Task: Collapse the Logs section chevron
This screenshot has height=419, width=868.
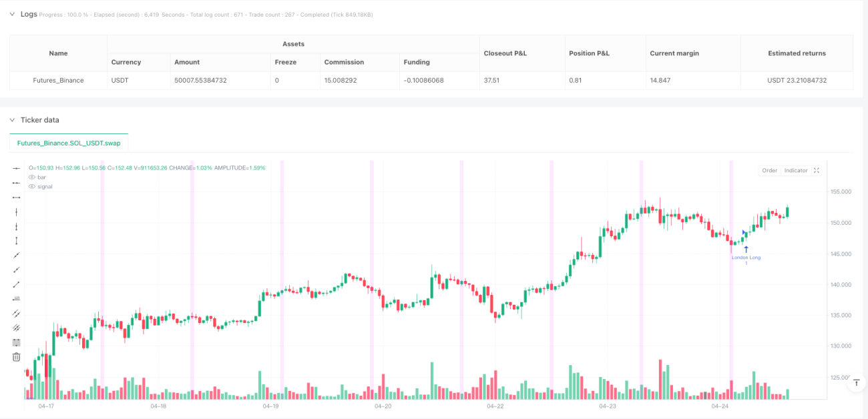Action: (x=11, y=14)
